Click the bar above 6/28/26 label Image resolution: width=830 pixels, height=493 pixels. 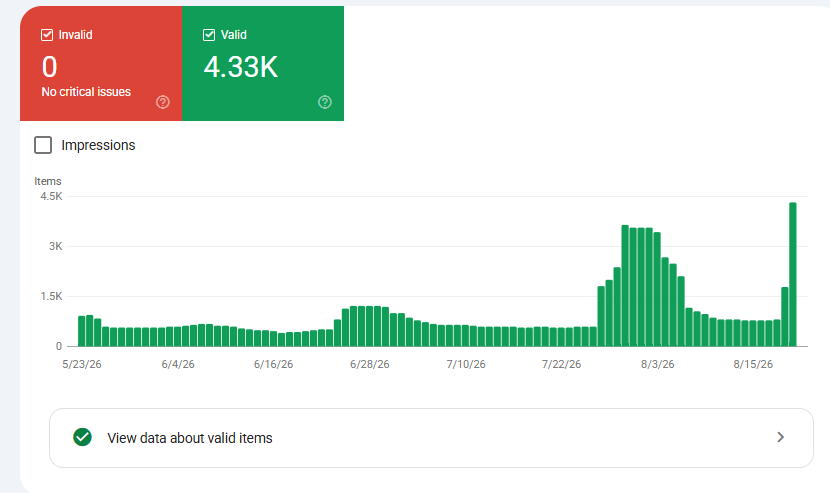click(369, 326)
